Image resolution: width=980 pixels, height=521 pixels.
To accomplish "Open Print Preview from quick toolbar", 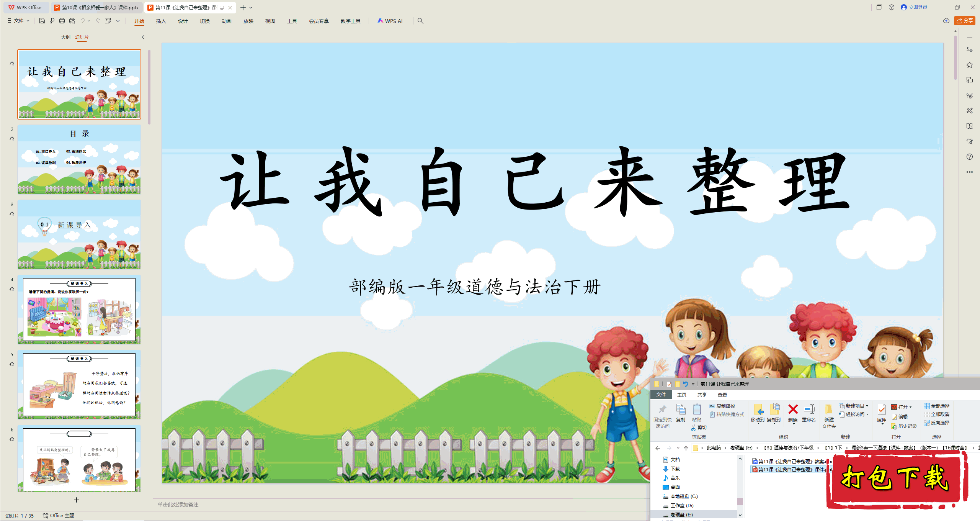I will point(72,21).
